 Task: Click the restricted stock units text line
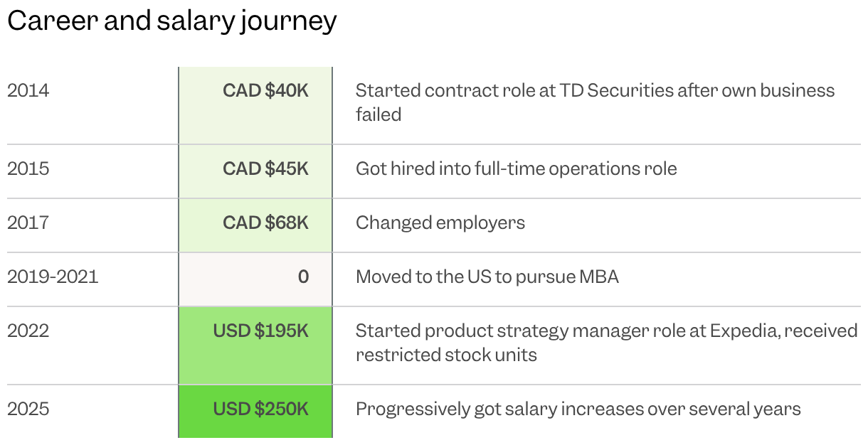click(446, 355)
